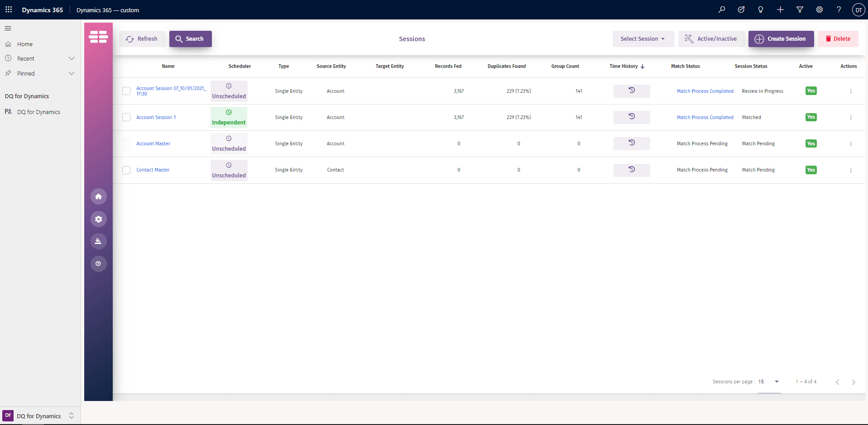868x425 pixels.
Task: Go to Home in left navigation
Action: 25,44
